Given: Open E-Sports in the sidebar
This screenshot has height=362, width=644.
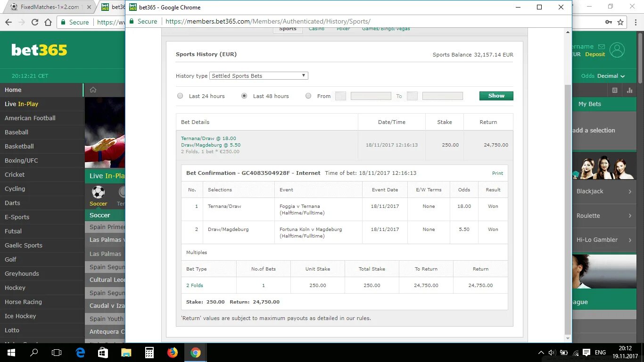Looking at the screenshot, I should (x=42, y=217).
